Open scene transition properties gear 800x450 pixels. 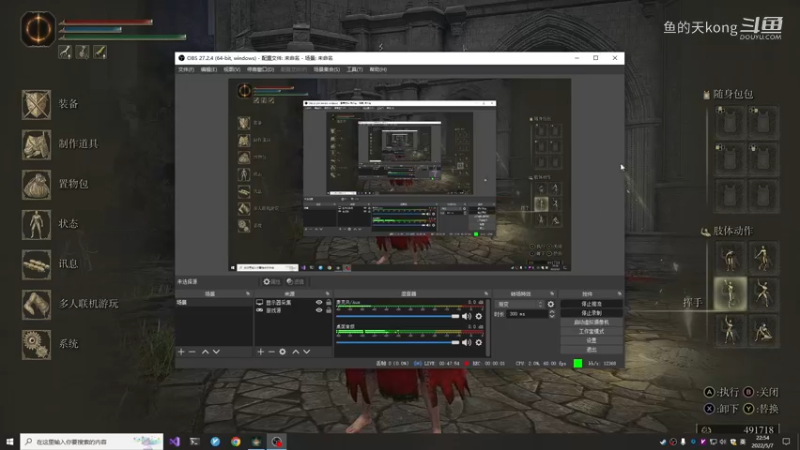[551, 304]
